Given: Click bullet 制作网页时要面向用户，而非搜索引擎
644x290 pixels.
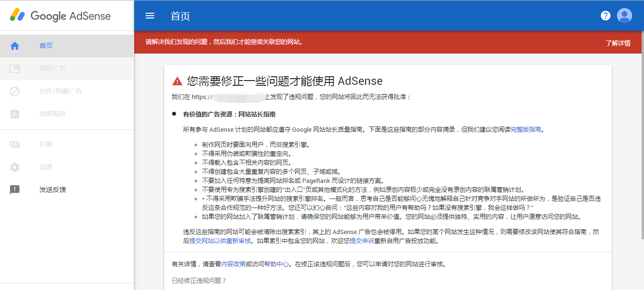Looking at the screenshot, I should pyautogui.click(x=256, y=145).
